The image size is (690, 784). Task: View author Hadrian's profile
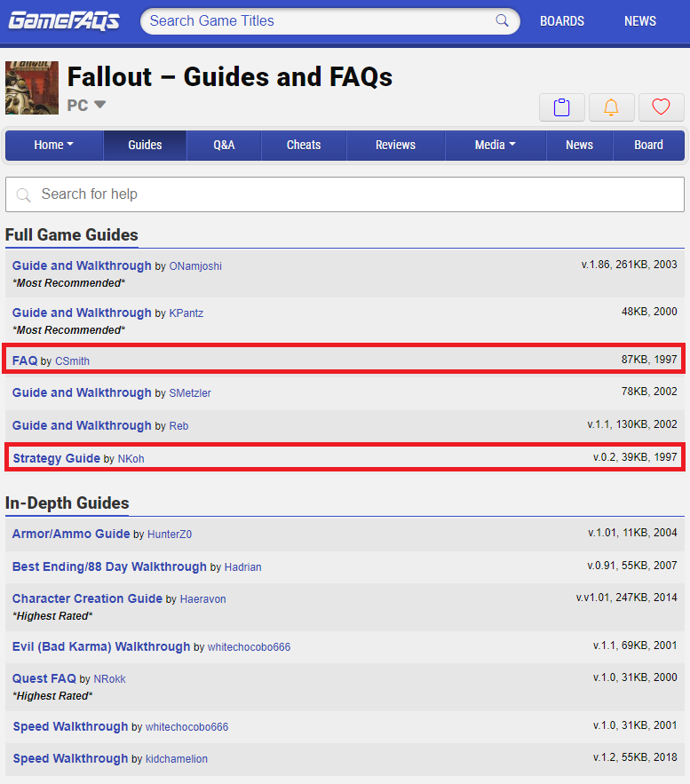click(243, 567)
